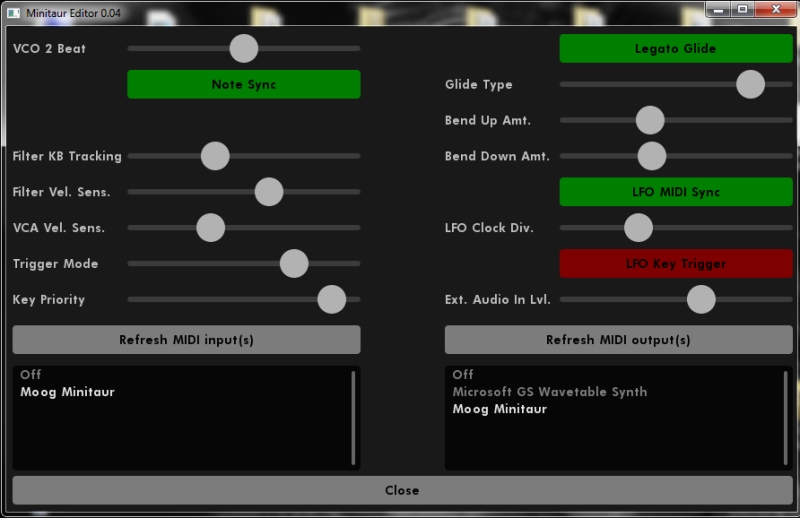The height and width of the screenshot is (518, 800).
Task: Select Off in the MIDI input list
Action: coord(31,375)
